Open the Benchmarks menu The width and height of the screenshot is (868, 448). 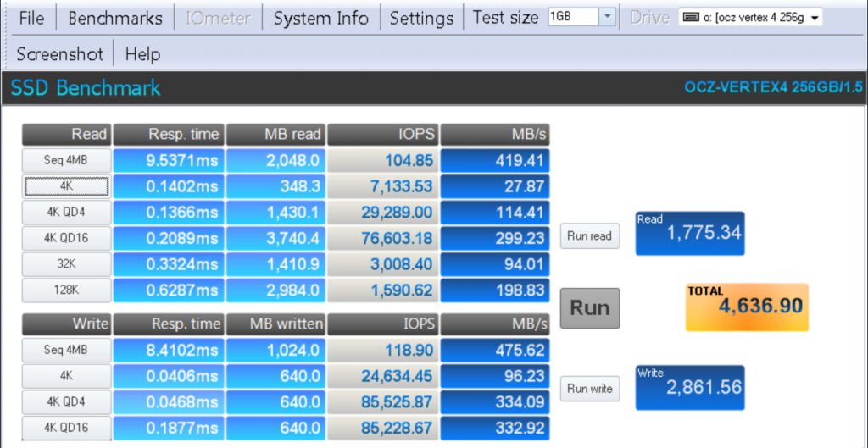coord(115,19)
